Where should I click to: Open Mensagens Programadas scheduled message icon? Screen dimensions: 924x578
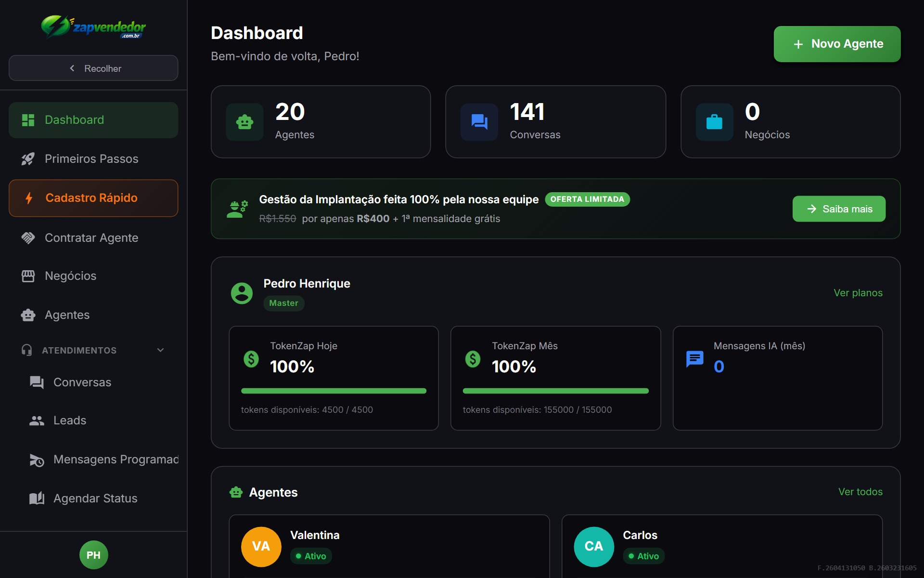(37, 460)
